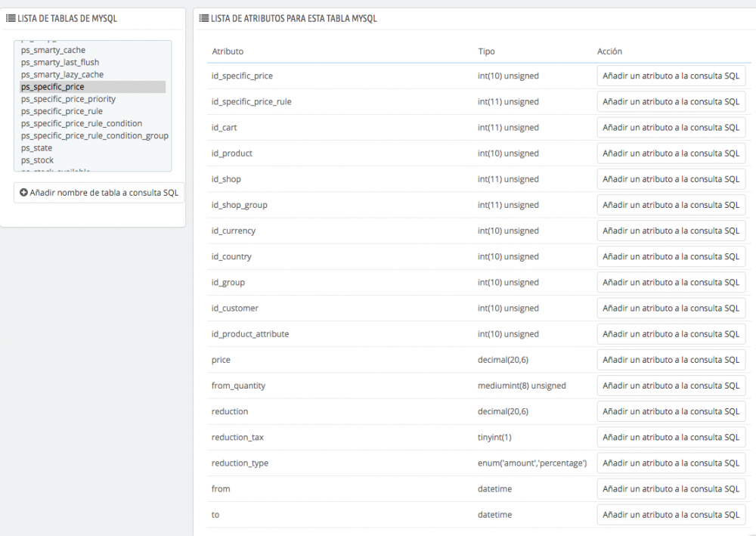
Task: Add the price attribute to the SQL query
Action: (x=671, y=360)
